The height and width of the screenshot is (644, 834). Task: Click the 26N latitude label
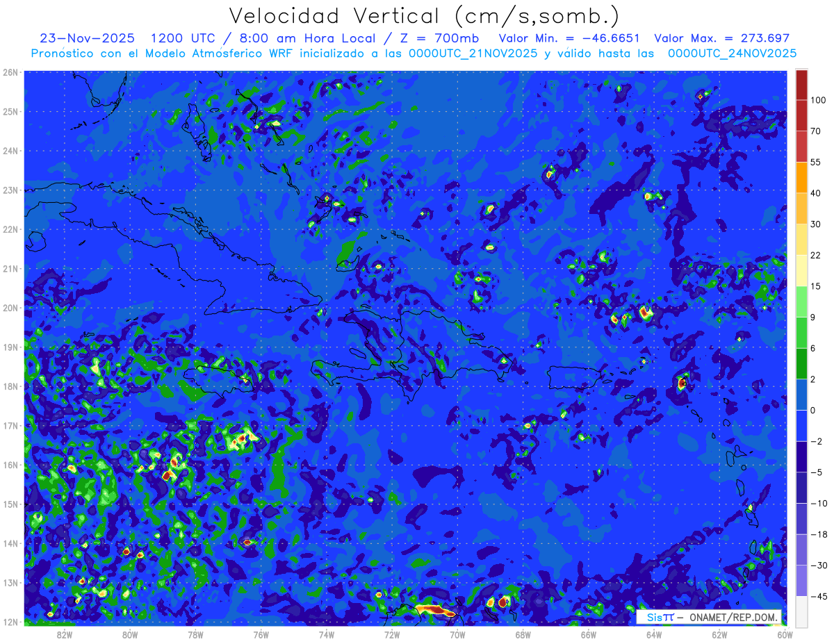coord(10,72)
